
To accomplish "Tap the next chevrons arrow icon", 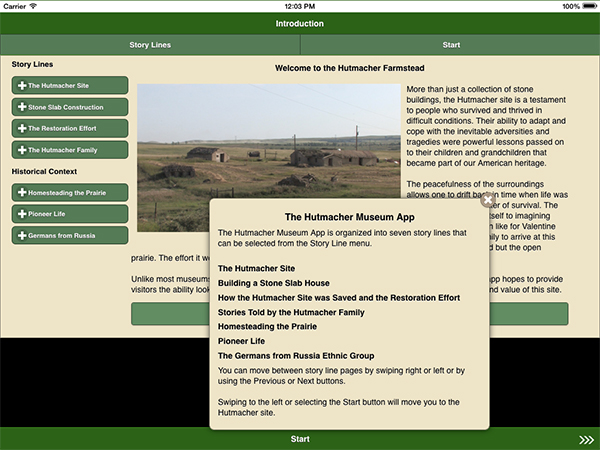I will [x=586, y=439].
